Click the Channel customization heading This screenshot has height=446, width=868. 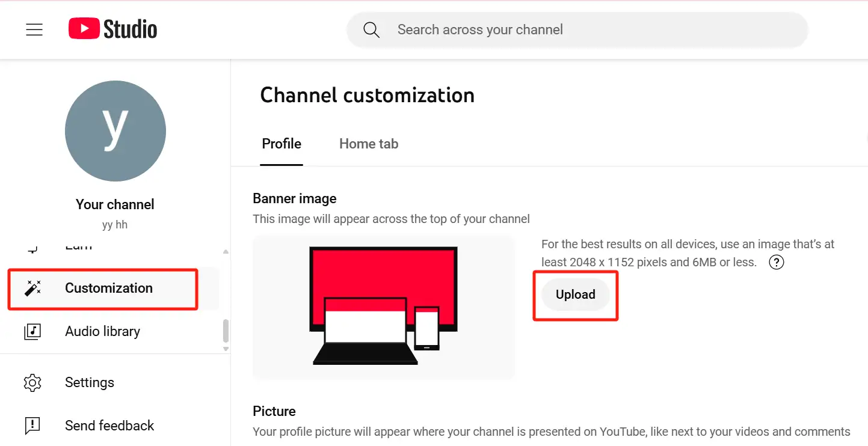pyautogui.click(x=367, y=95)
